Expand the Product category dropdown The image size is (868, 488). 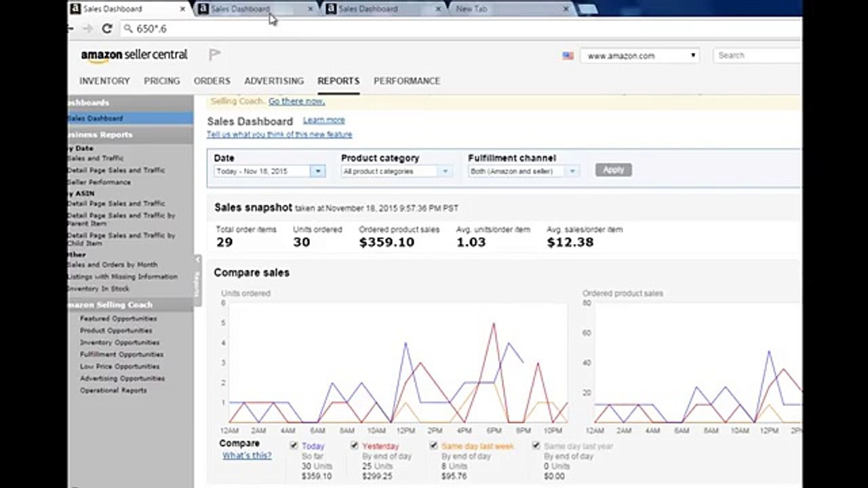[397, 171]
